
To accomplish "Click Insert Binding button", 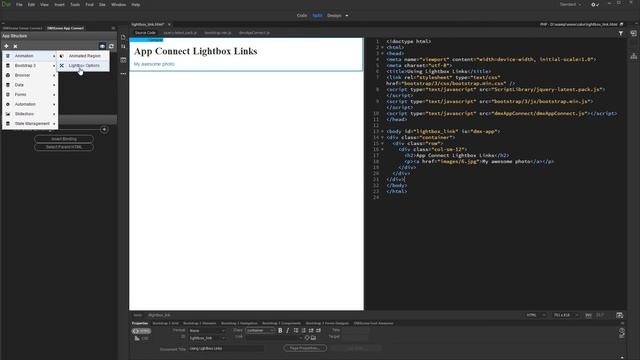I will [x=64, y=139].
